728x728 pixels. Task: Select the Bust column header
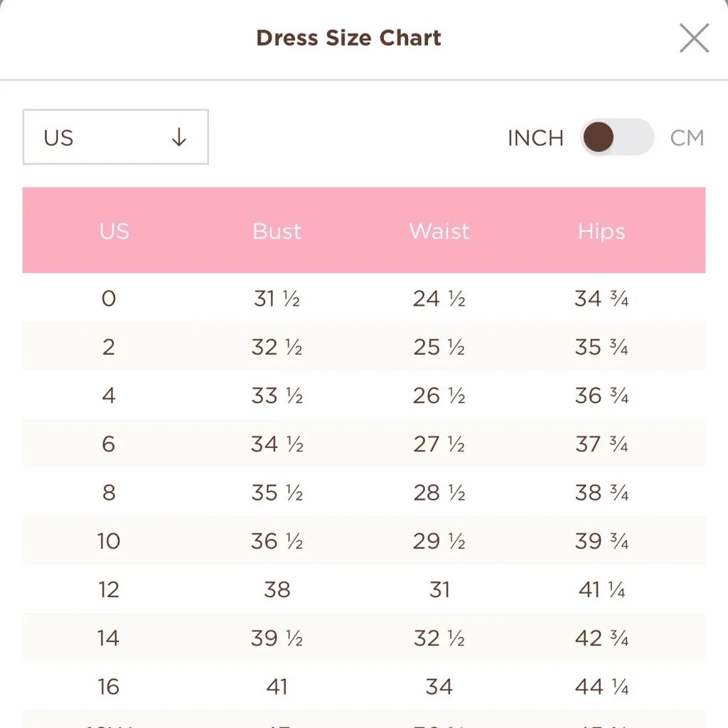277,230
